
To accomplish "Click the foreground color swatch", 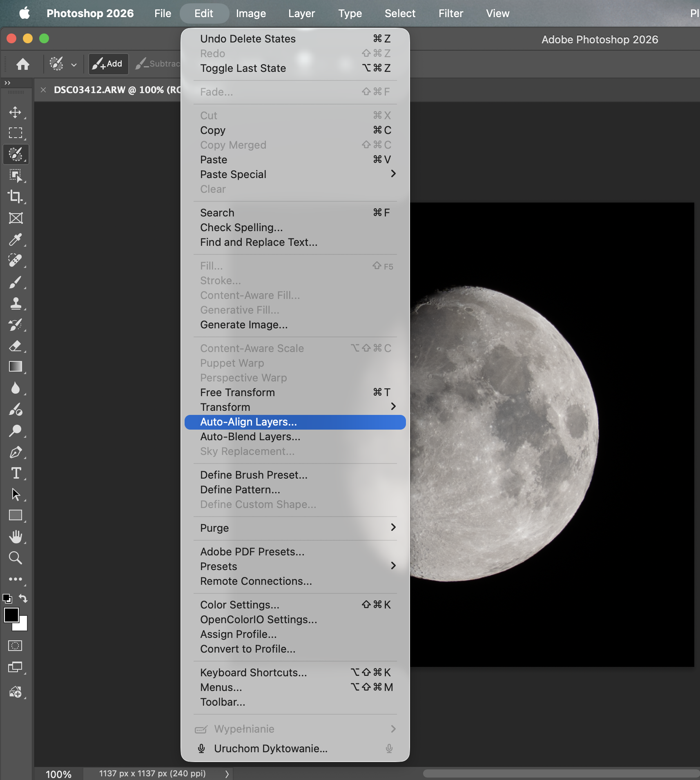I will (11, 615).
